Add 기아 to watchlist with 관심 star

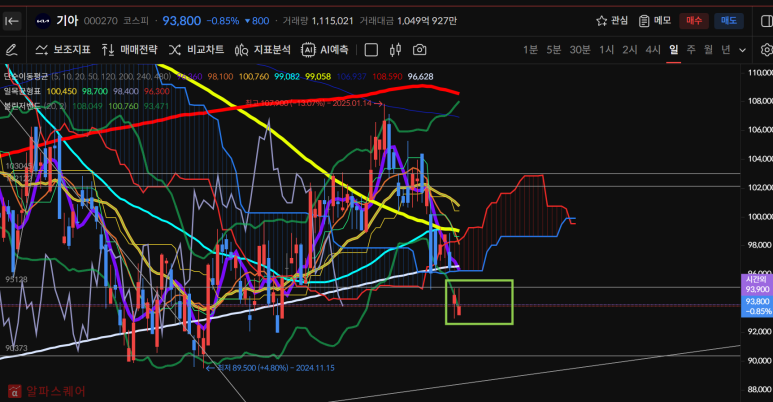[x=612, y=21]
